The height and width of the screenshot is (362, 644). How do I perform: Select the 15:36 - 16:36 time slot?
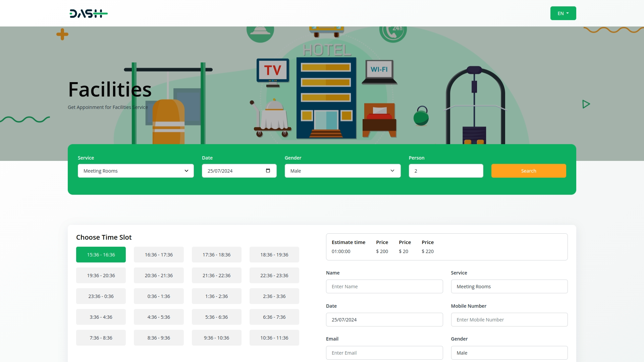pyautogui.click(x=101, y=255)
